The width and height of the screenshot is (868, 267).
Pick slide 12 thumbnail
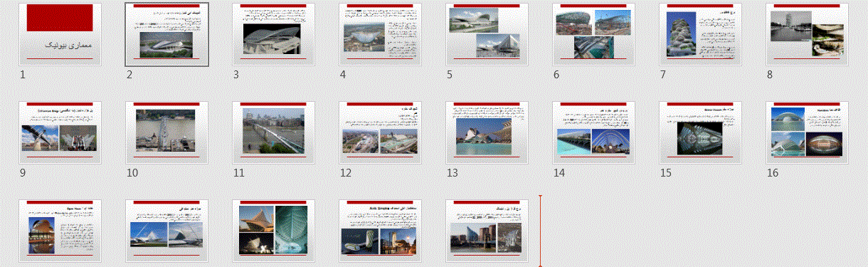[381, 132]
